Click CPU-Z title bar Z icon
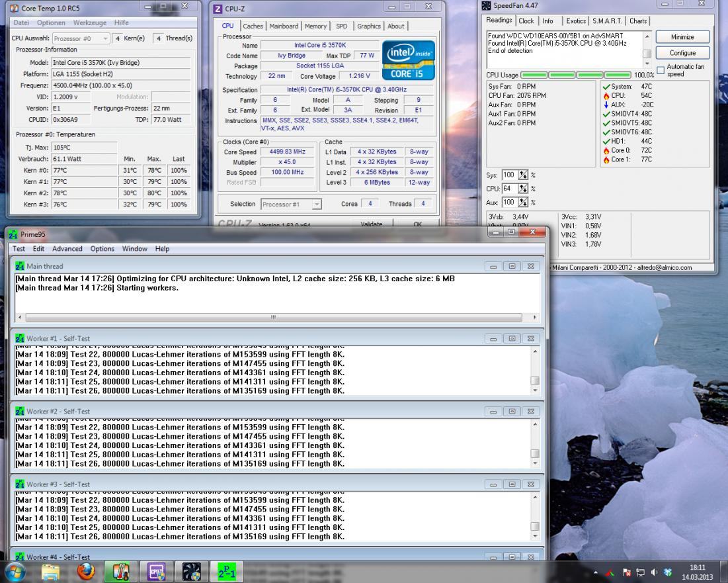 pos(218,9)
